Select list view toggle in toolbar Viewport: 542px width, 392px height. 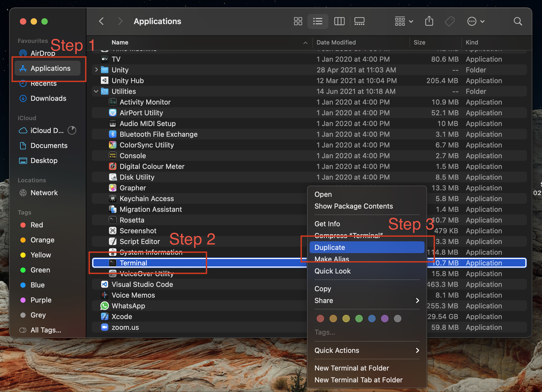point(318,21)
